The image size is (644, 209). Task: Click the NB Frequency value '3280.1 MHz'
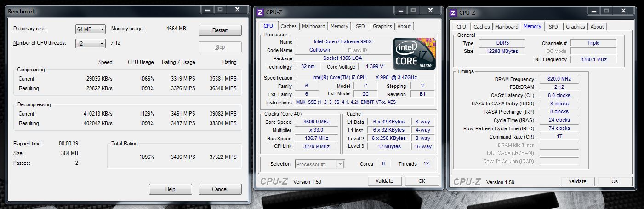pyautogui.click(x=593, y=59)
